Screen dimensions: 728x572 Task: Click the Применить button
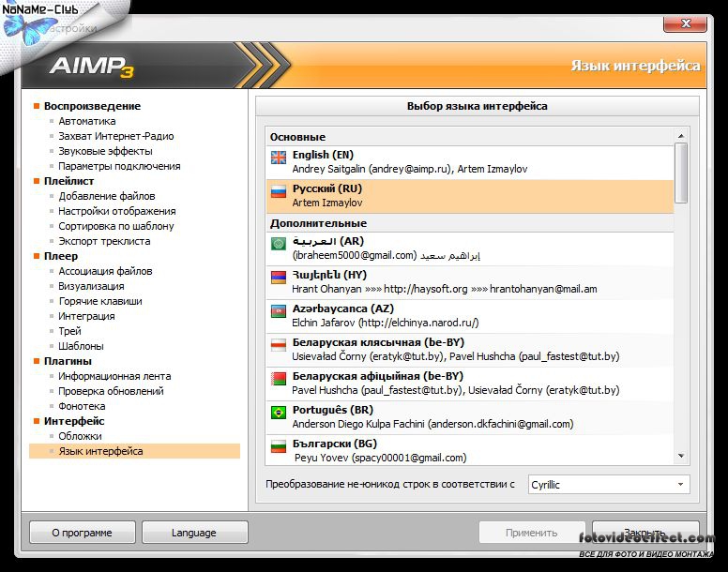click(x=531, y=533)
